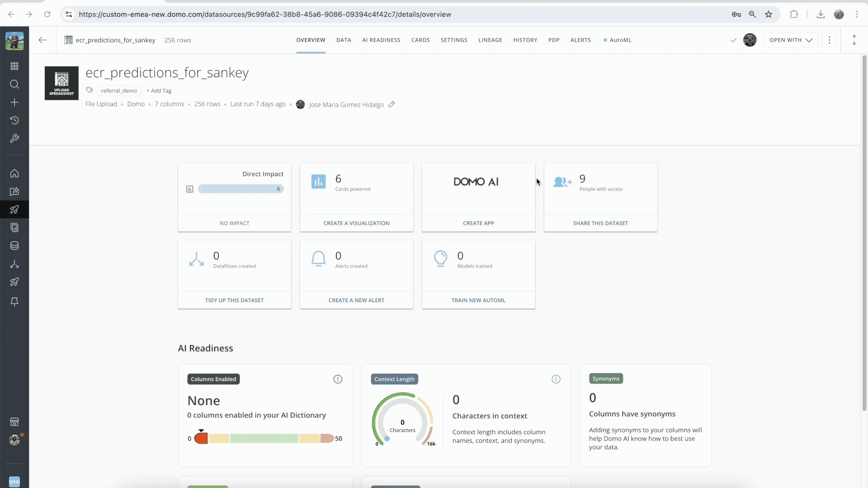
Task: Click TRAIN NEW AUTOML link
Action: click(x=478, y=300)
